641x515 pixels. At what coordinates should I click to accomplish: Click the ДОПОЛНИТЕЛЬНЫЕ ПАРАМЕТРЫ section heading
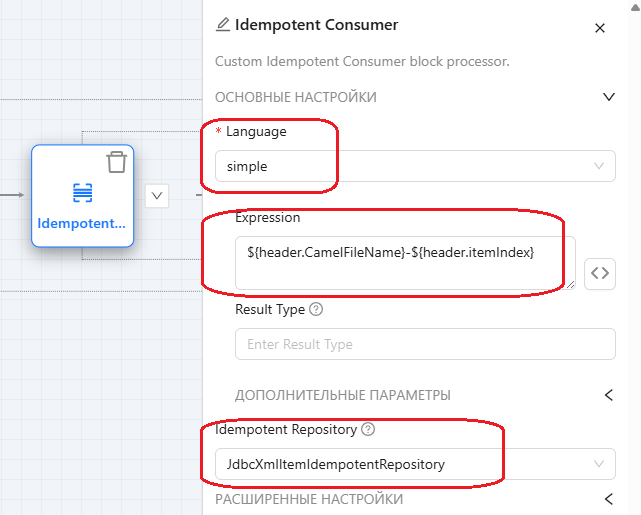tap(342, 395)
